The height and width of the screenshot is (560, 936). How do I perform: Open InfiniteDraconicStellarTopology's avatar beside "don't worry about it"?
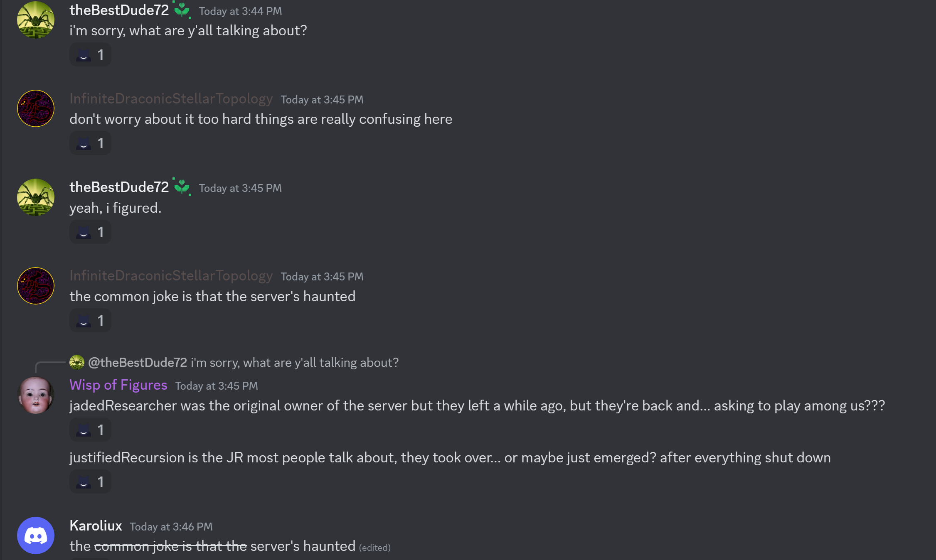point(36,108)
